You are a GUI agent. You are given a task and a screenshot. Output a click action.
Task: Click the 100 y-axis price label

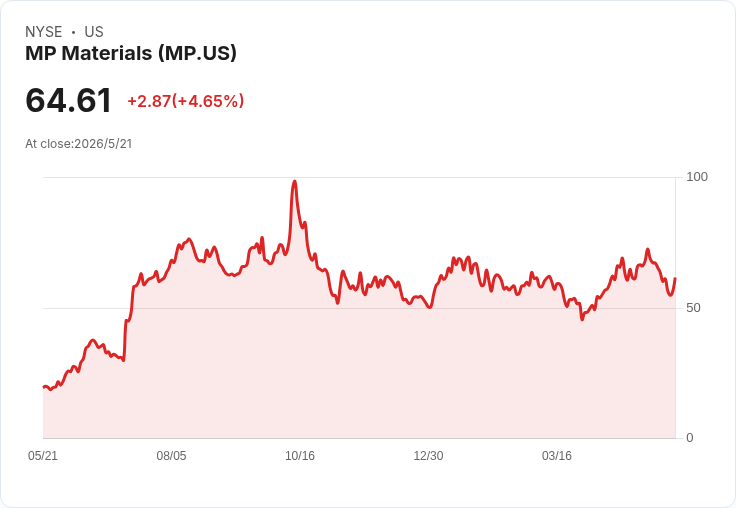coord(697,177)
